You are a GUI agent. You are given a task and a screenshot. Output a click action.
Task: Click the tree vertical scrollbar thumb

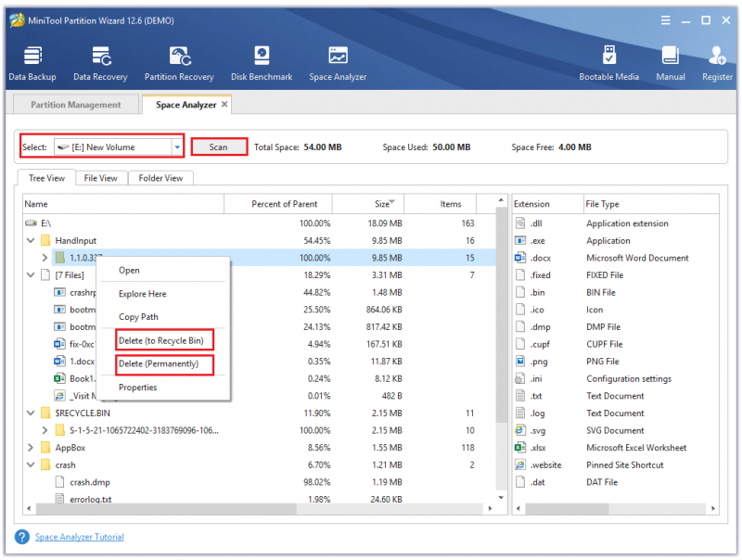point(501,314)
